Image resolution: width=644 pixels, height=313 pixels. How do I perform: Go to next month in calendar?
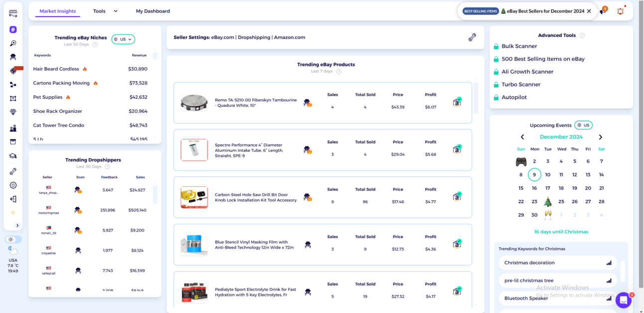600,137
